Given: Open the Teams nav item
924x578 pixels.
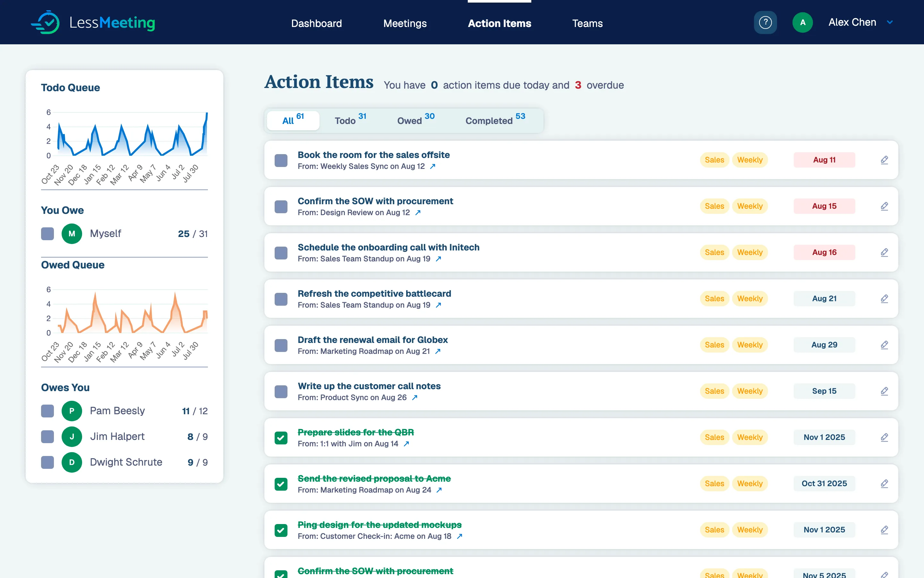Looking at the screenshot, I should pos(587,23).
